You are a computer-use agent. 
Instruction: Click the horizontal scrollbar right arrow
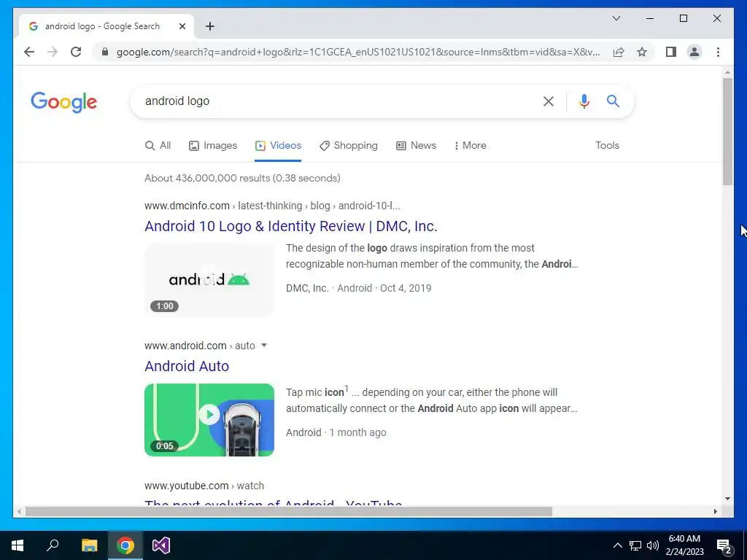(x=715, y=511)
